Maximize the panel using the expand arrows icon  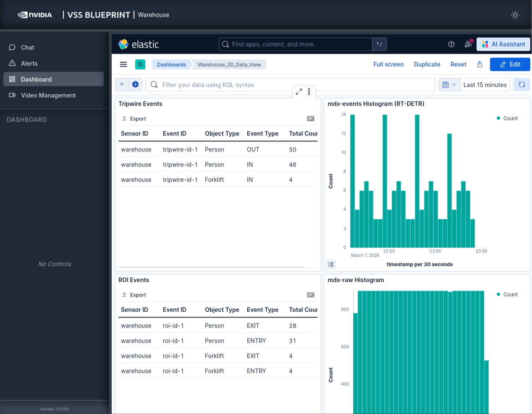click(x=299, y=91)
